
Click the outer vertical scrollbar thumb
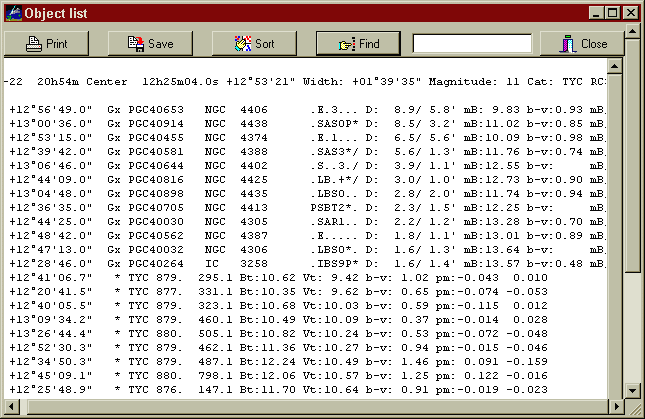pos(633,155)
